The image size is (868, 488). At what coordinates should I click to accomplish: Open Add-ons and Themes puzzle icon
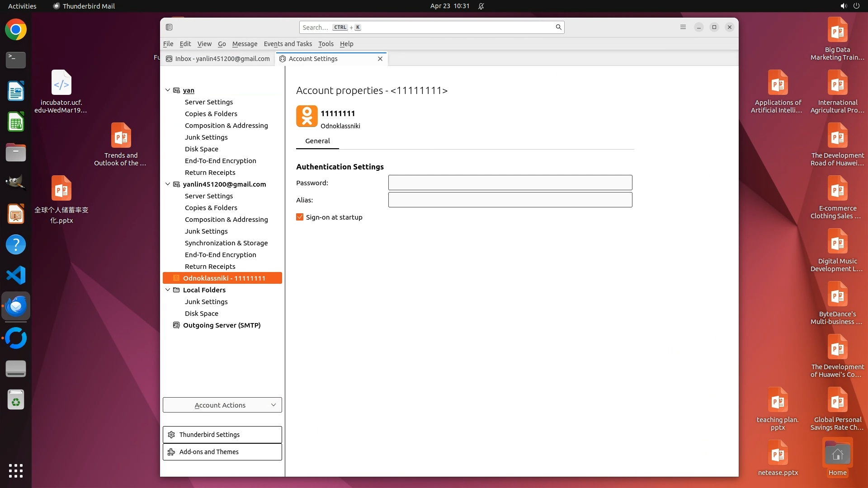(x=171, y=452)
